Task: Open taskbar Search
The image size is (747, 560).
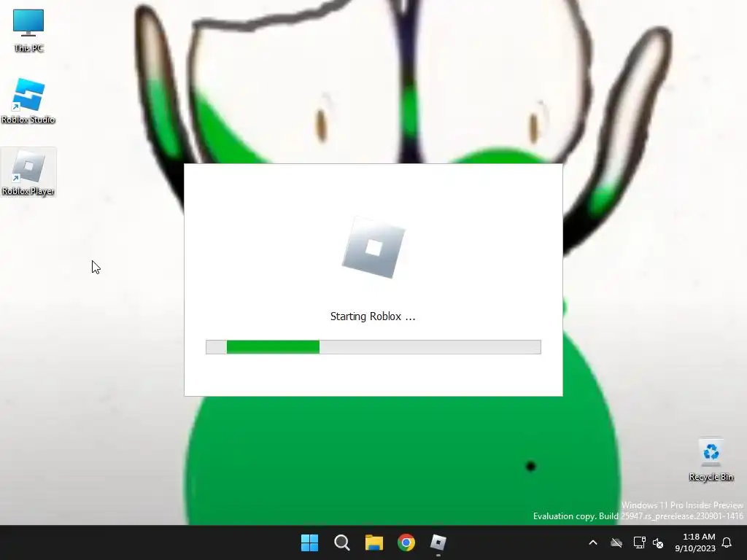Action: (341, 542)
